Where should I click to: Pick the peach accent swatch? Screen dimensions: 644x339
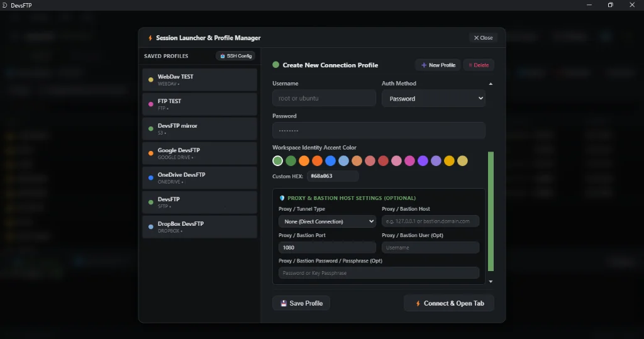(357, 160)
